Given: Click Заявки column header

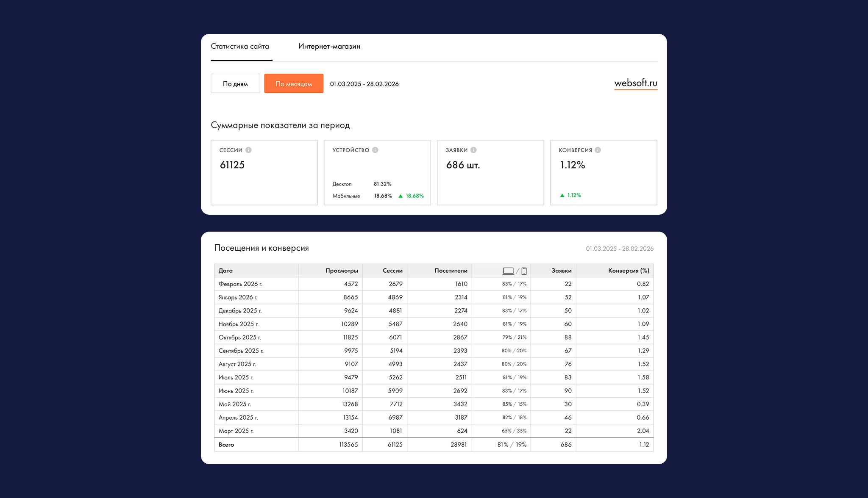Looking at the screenshot, I should 561,271.
